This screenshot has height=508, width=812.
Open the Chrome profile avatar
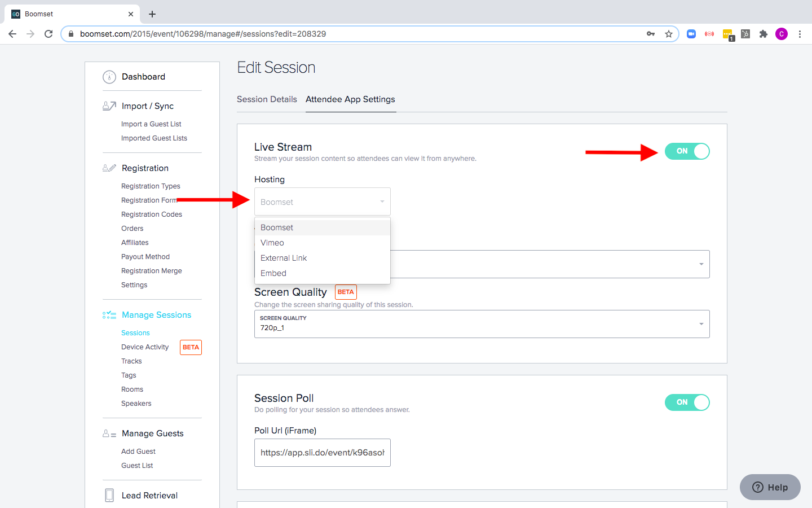[782, 34]
